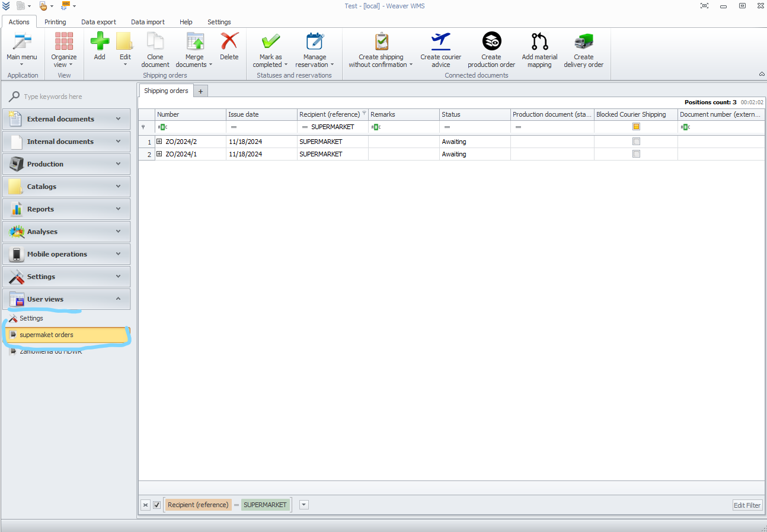767x532 pixels.
Task: Click the SUPERMARKET recipient cell of ZO/2024/1
Action: [x=333, y=154]
